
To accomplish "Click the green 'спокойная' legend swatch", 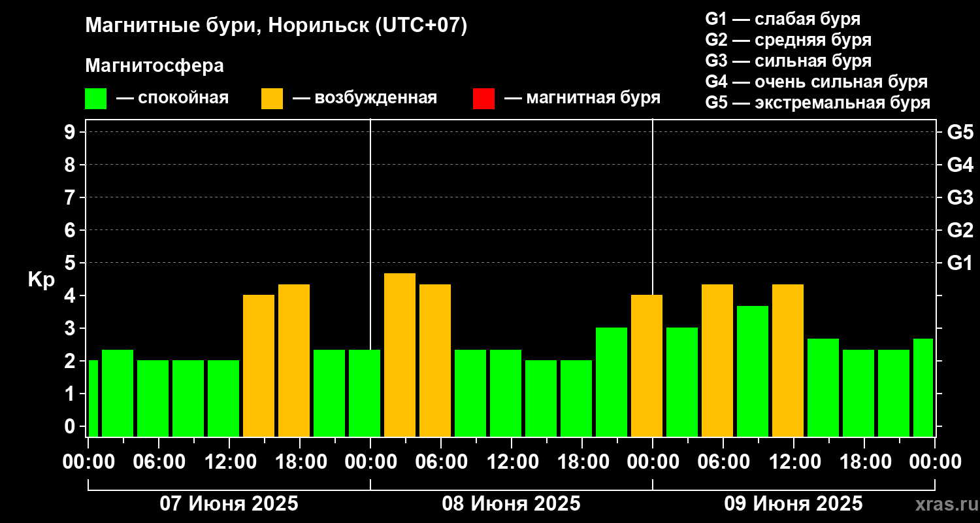I will coord(95,99).
